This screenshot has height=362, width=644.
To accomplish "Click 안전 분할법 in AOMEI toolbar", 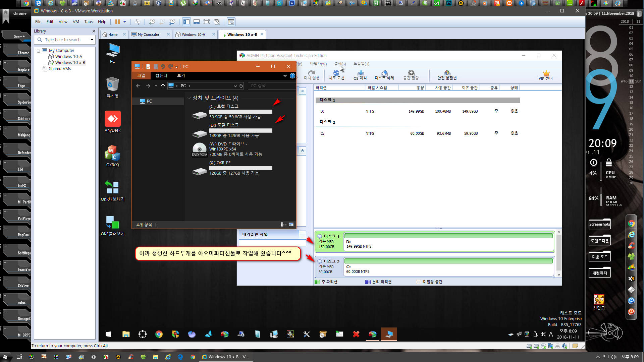I will [447, 75].
